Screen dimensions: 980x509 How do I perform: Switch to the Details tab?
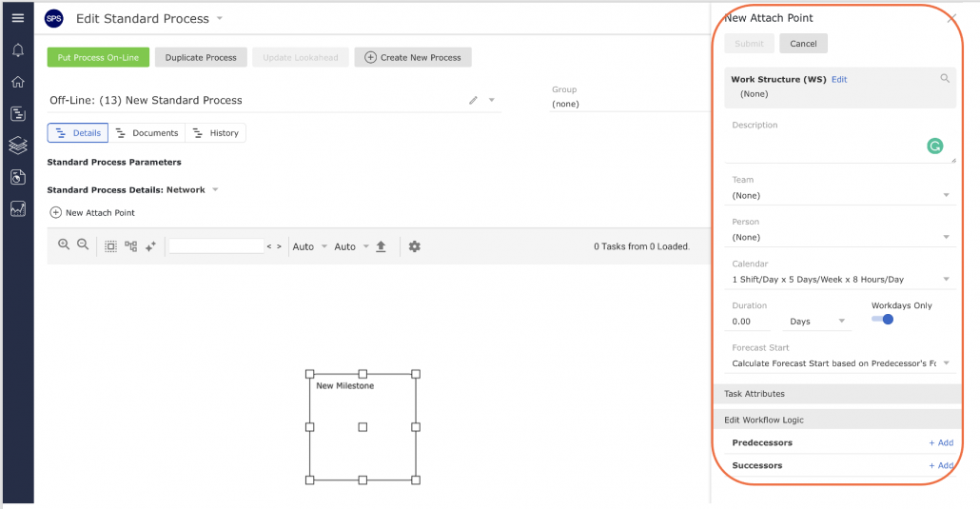coord(78,133)
